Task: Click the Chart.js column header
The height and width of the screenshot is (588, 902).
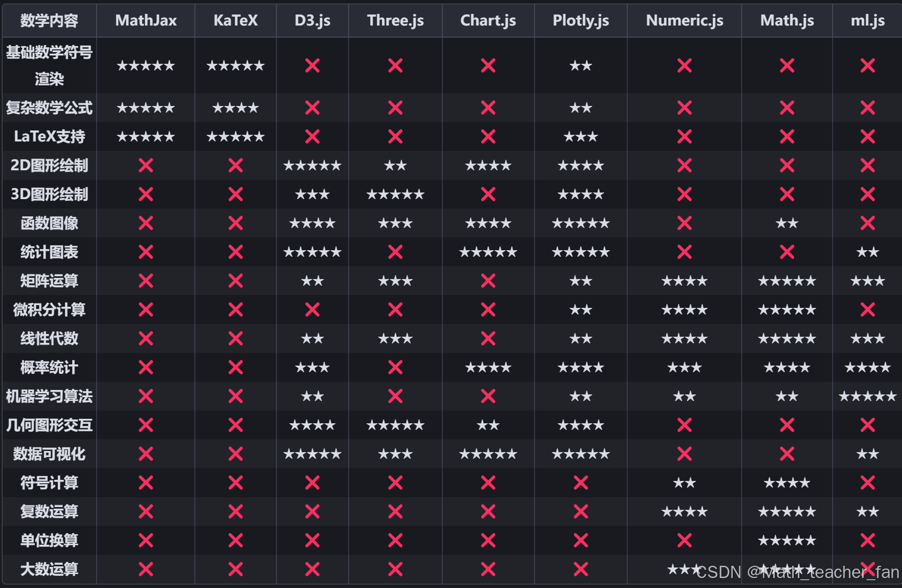Action: point(488,21)
